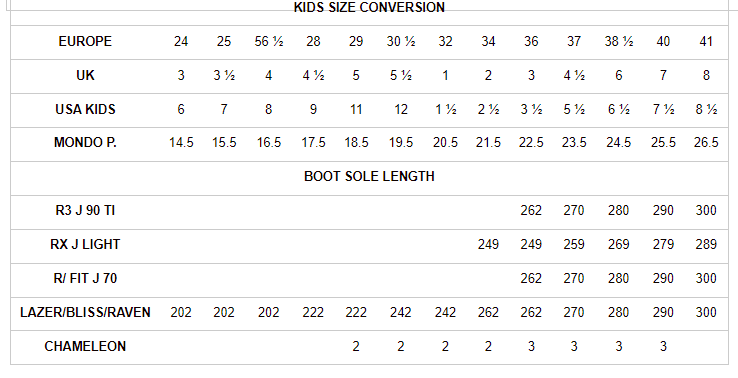Select the Europe size 41 cell
The width and height of the screenshot is (738, 378).
click(706, 41)
